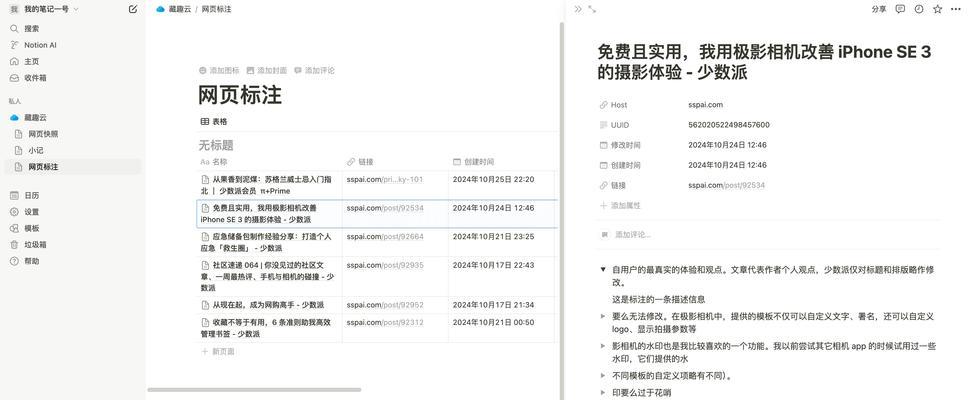Open the sspai.com/post/92534 link in properties
This screenshot has height=400, width=968.
click(727, 185)
